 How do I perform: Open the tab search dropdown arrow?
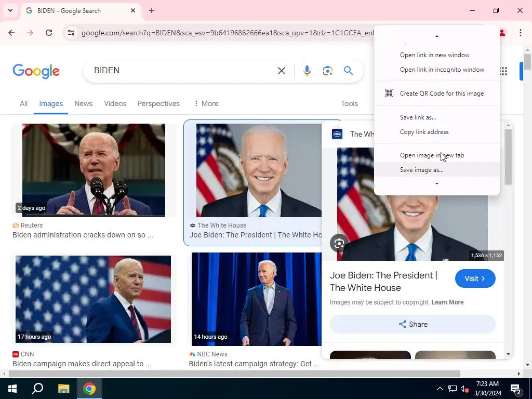pos(10,10)
